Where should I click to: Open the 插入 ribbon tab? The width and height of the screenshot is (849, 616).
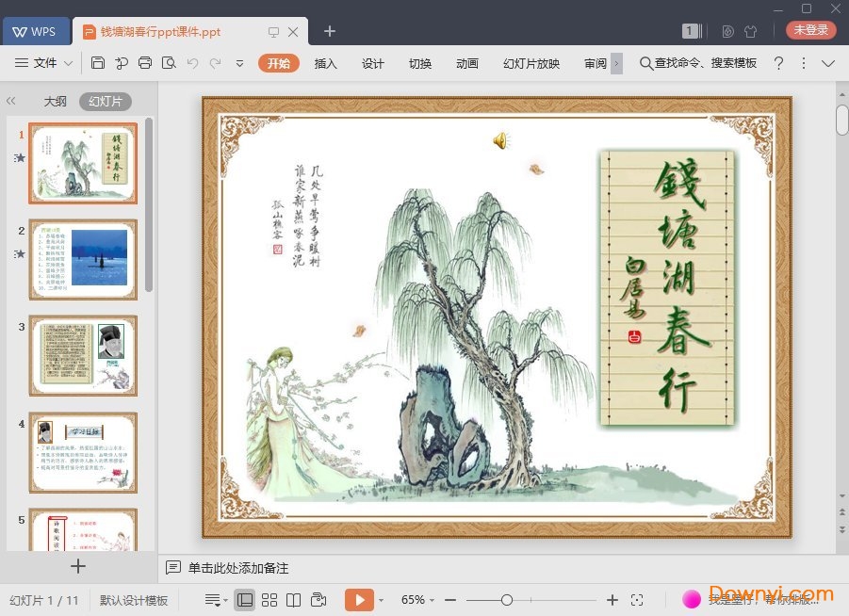[325, 64]
